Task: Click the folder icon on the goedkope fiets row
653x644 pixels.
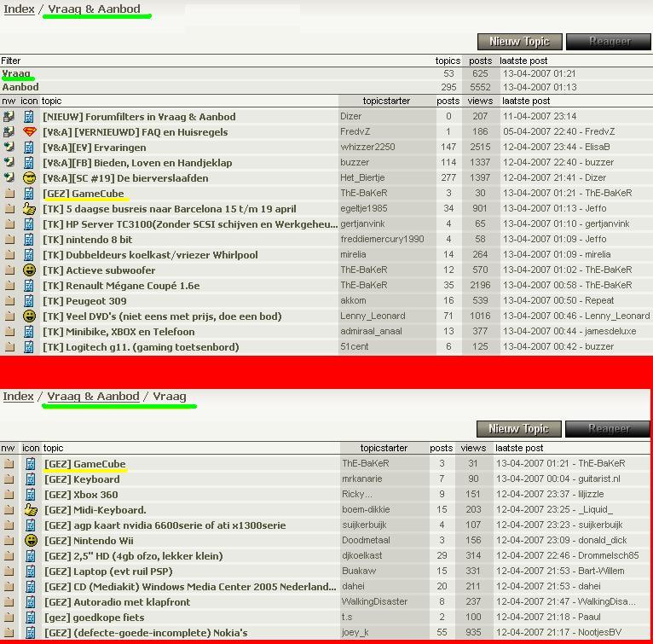Action: tap(9, 618)
